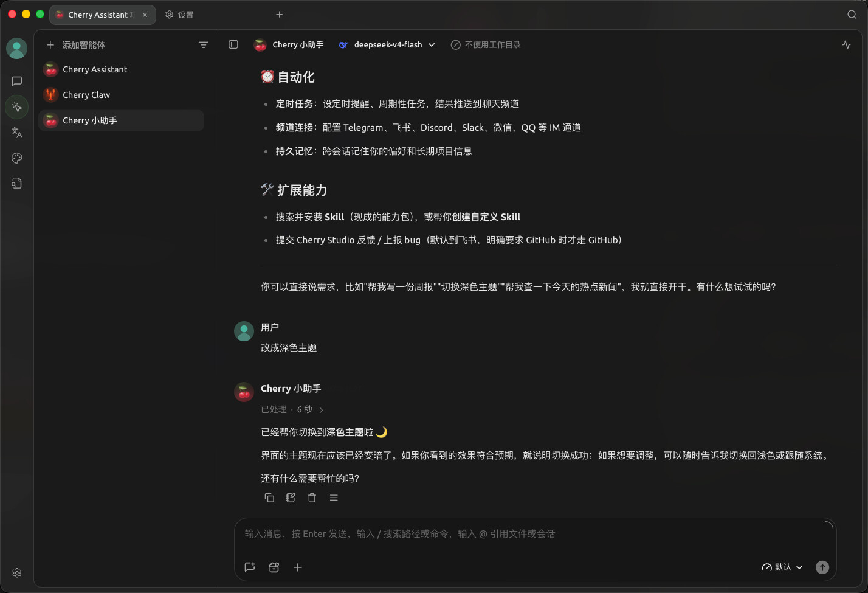Click the 创建自定义 Skill text
868x593 pixels.
click(486, 217)
